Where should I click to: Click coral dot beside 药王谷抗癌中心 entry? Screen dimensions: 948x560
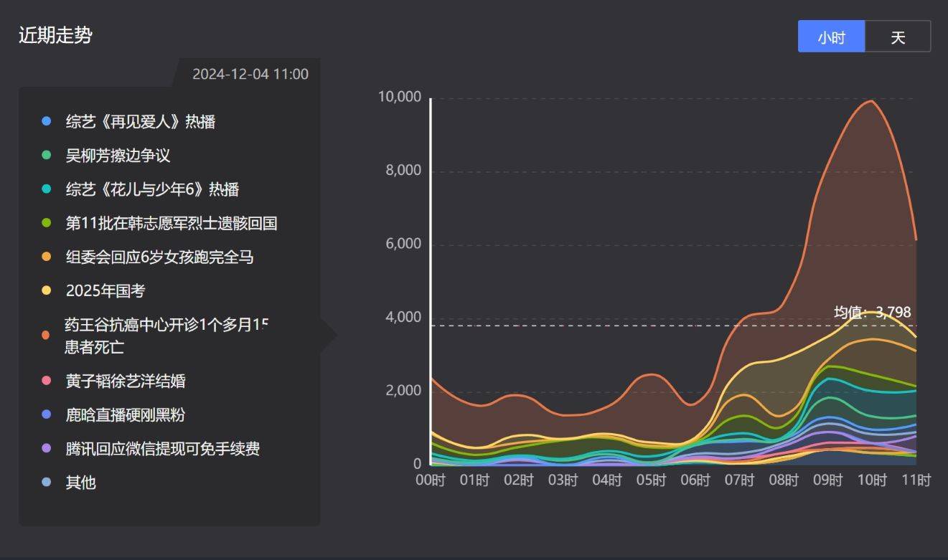click(47, 336)
